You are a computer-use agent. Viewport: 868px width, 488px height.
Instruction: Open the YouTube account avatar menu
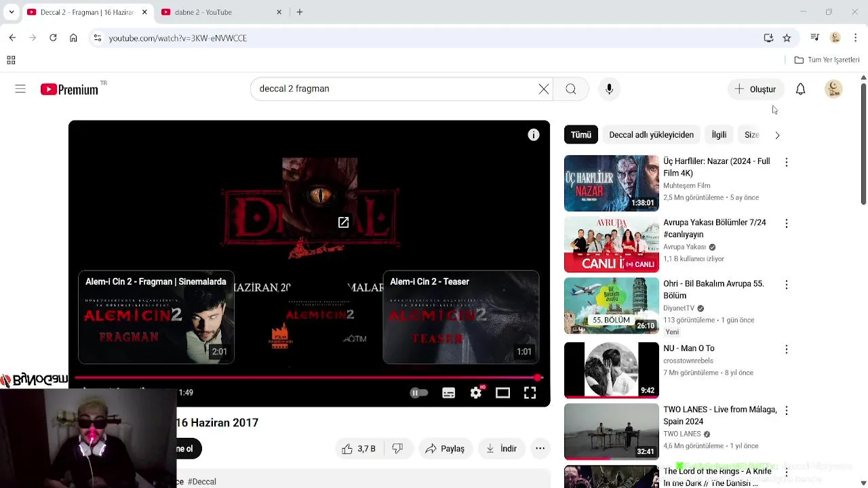(x=833, y=89)
